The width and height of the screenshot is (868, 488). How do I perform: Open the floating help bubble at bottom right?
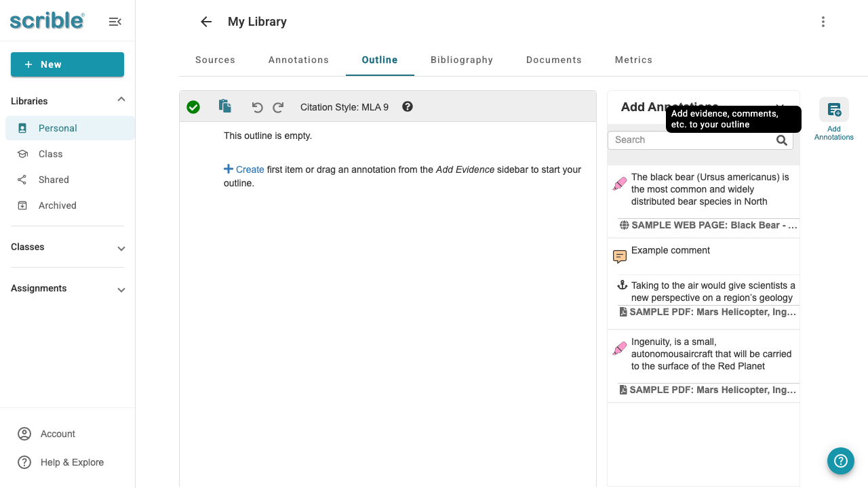tap(840, 460)
